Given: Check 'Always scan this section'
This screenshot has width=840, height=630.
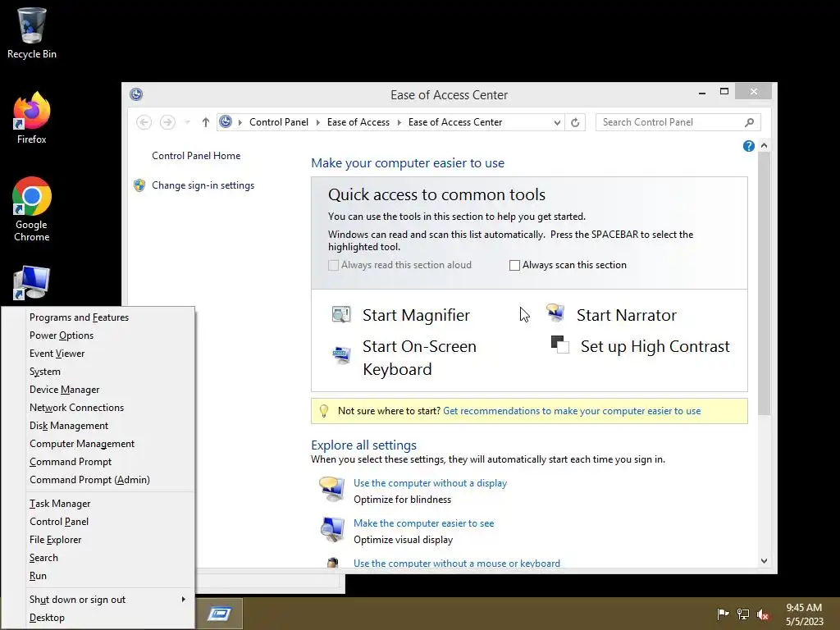Looking at the screenshot, I should 514,265.
